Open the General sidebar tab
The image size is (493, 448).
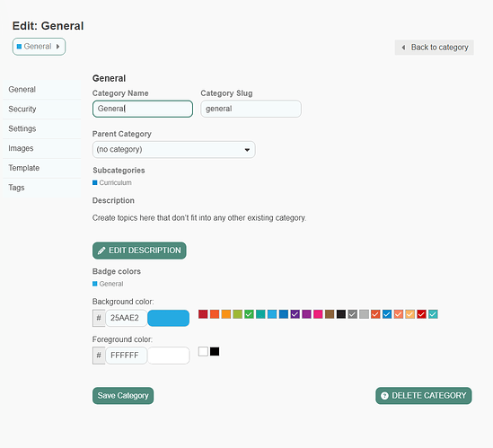42,90
